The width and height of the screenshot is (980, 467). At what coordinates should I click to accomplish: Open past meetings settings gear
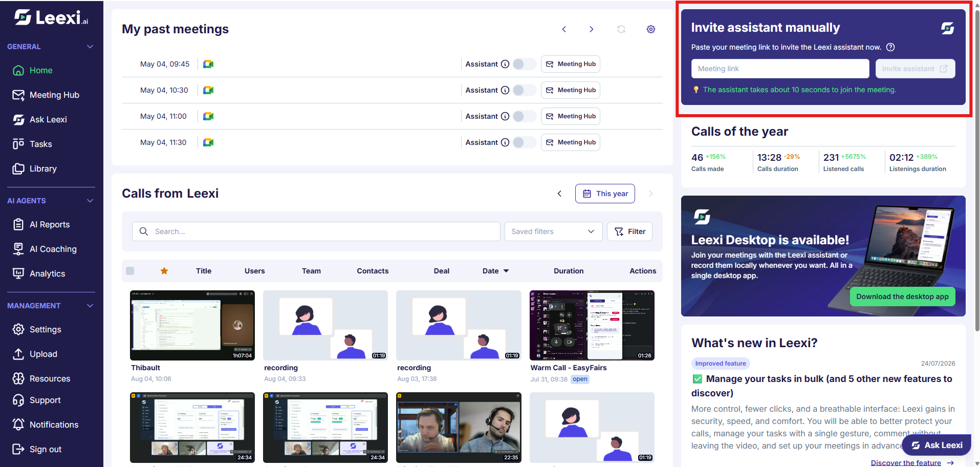651,29
